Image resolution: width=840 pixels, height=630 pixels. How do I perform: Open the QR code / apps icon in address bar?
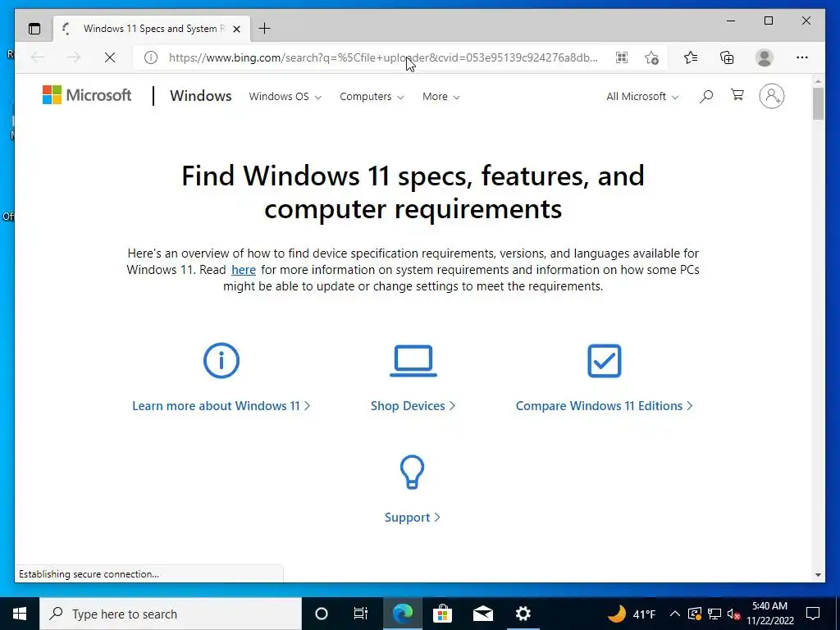(622, 57)
